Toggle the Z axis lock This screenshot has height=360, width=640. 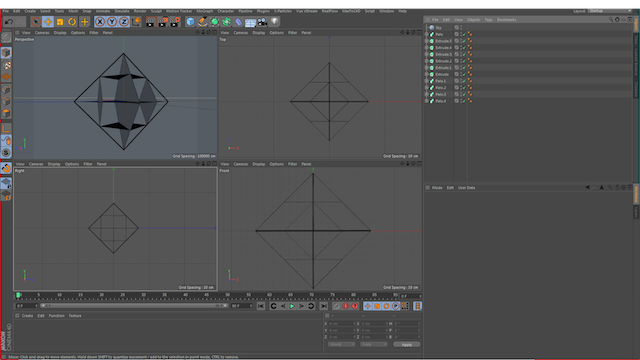124,22
